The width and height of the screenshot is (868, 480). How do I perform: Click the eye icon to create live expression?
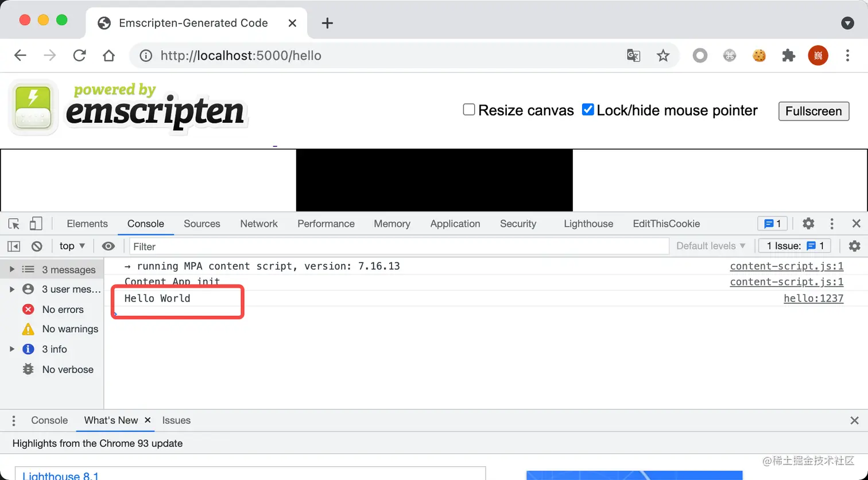108,246
